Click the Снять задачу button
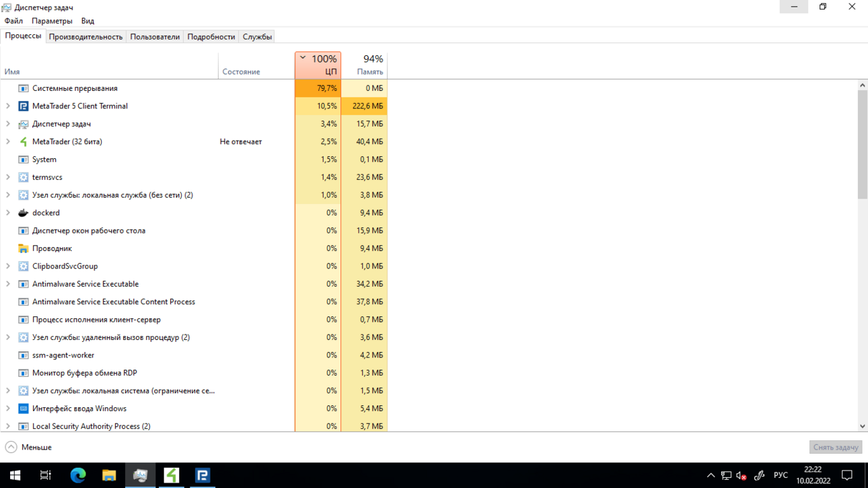This screenshot has height=488, width=868. 836,447
